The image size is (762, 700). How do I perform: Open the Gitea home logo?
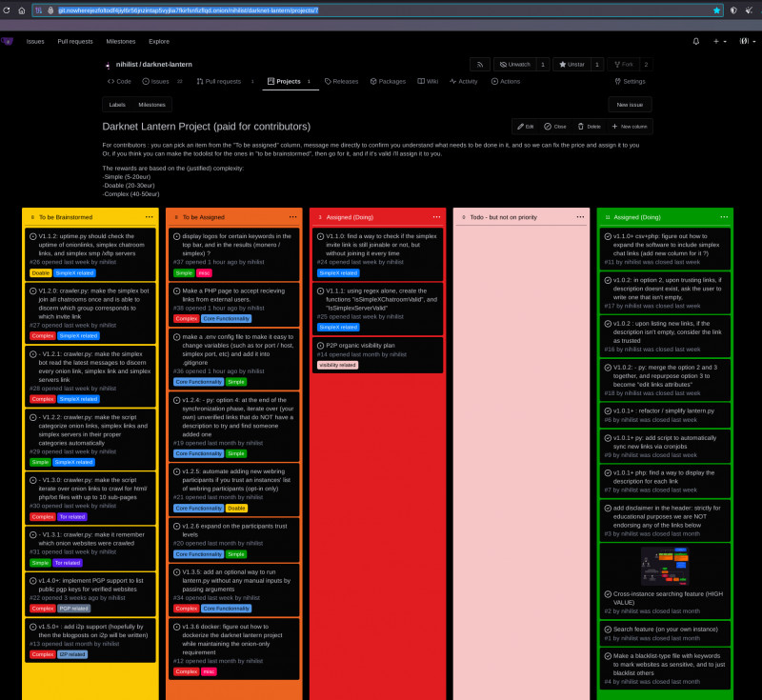[x=8, y=42]
